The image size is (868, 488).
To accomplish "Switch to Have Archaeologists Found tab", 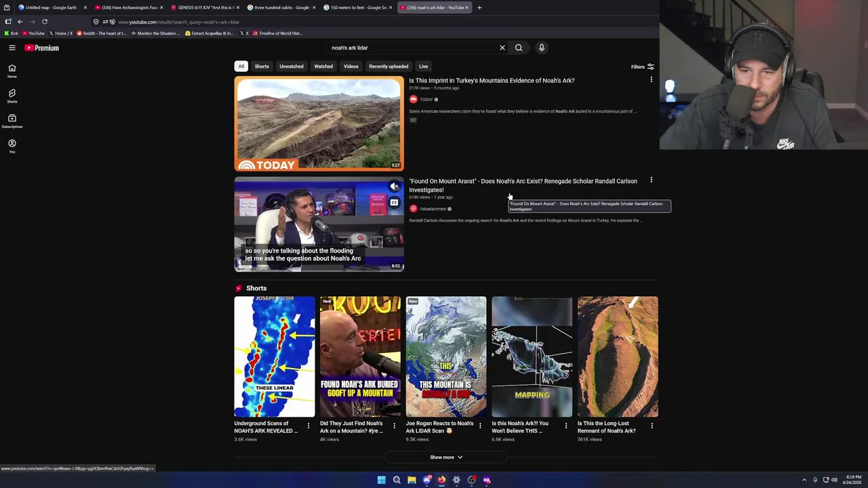I will click(x=129, y=7).
